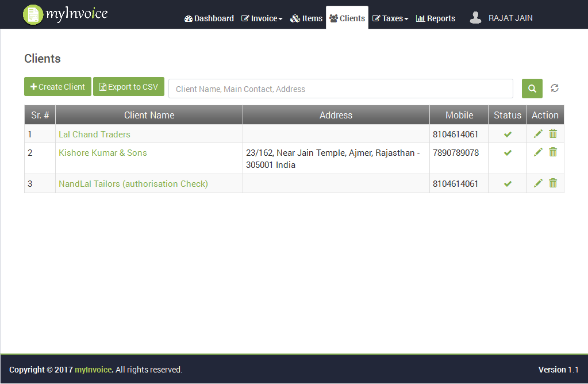
Task: Click the Create Client button
Action: click(57, 87)
